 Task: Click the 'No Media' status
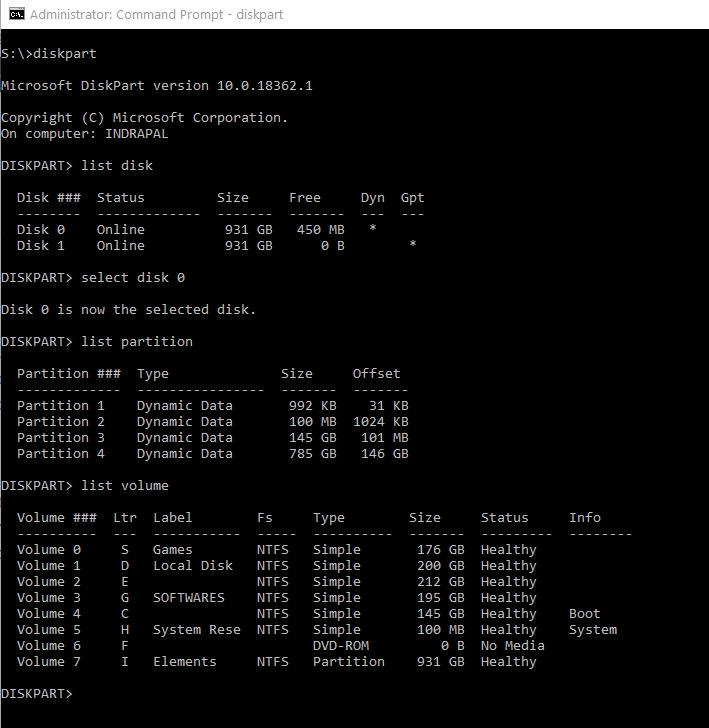pyautogui.click(x=513, y=646)
